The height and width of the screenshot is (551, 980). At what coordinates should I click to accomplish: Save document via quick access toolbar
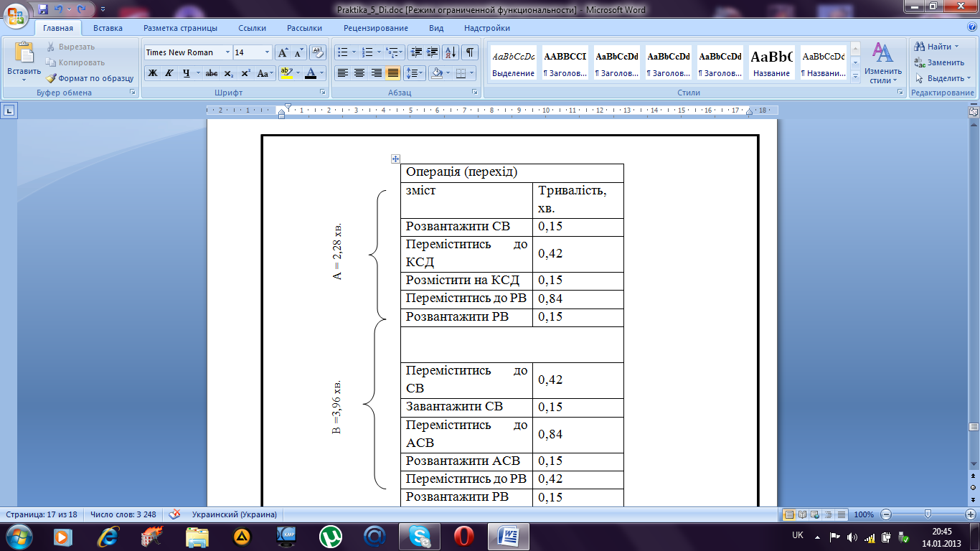pyautogui.click(x=44, y=9)
